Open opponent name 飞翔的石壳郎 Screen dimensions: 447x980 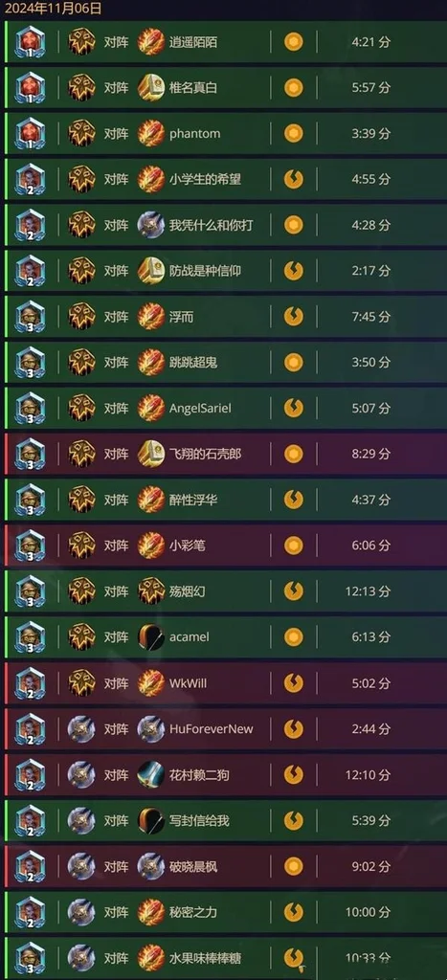205,454
